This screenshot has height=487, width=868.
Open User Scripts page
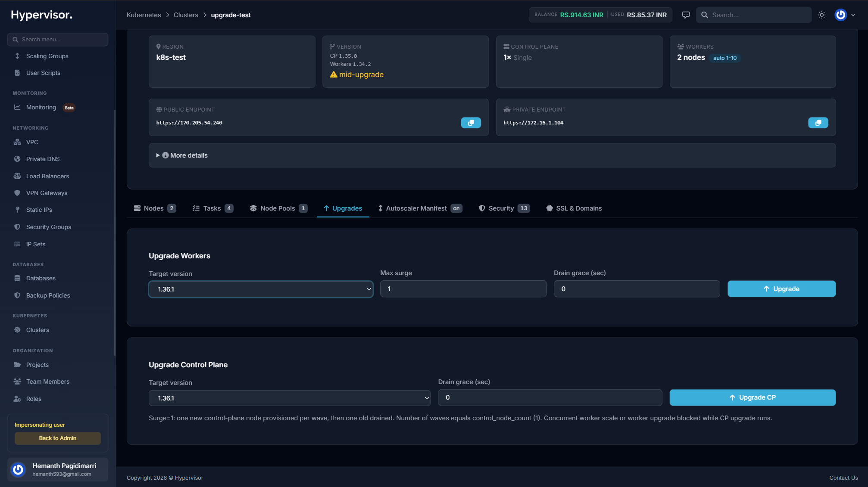click(43, 73)
